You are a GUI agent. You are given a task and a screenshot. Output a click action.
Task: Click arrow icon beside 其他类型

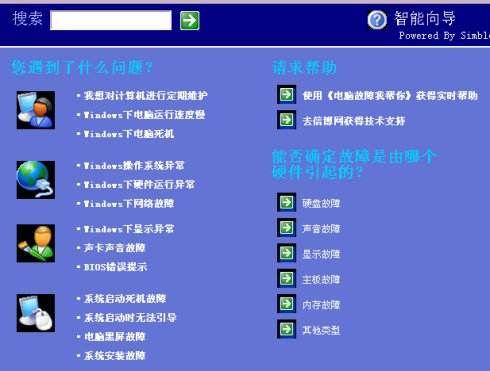(286, 329)
